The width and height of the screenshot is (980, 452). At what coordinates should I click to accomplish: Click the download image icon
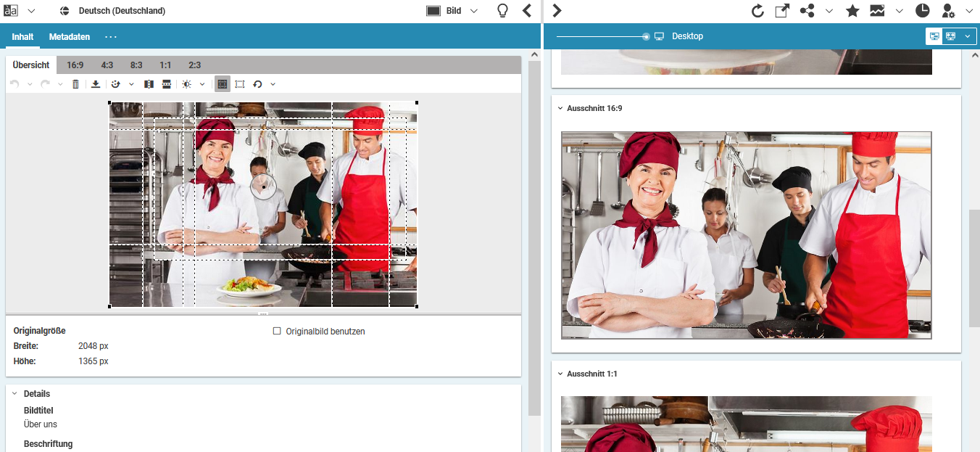(96, 84)
